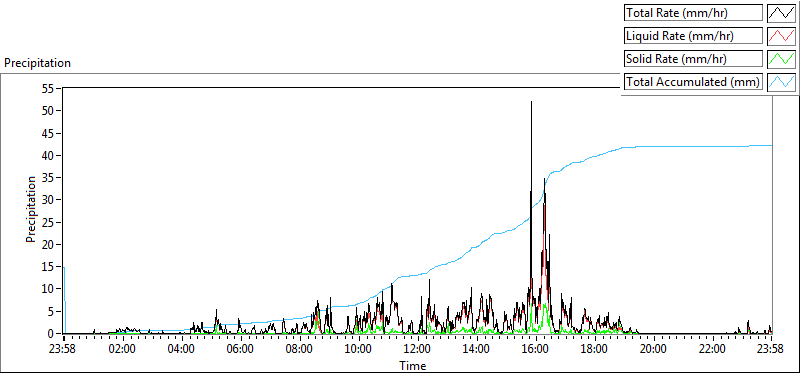Click the Solid Rate green line icon
Image resolution: width=800 pixels, height=373 pixels.
(782, 59)
